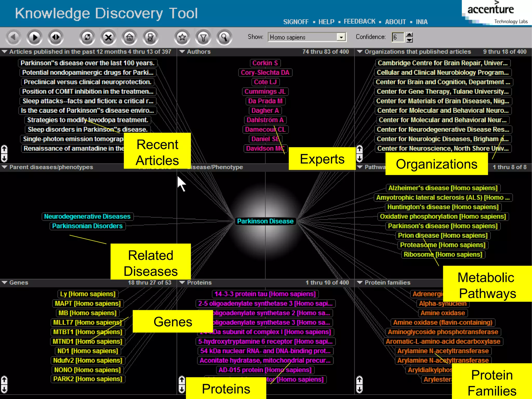Collapse the Protein families panel
This screenshot has height=399, width=532.
(x=360, y=282)
